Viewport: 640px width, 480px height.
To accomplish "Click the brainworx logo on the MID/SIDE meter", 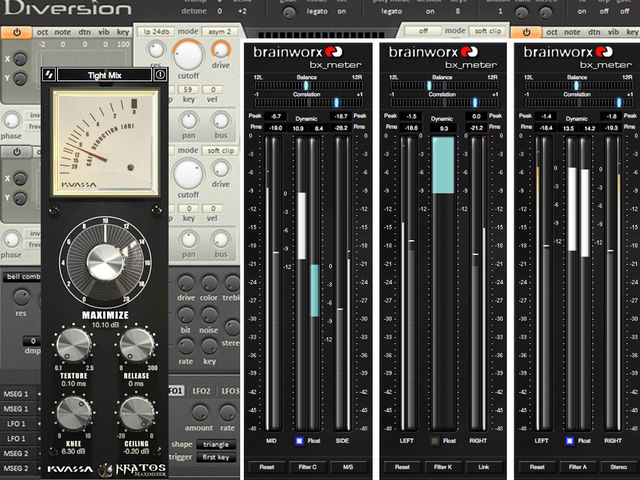I will coord(298,52).
